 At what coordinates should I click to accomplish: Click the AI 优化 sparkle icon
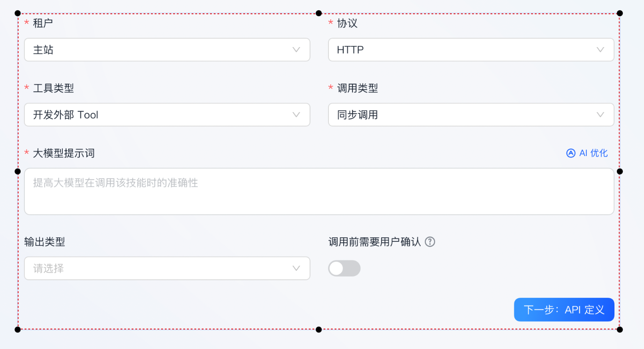pos(571,153)
